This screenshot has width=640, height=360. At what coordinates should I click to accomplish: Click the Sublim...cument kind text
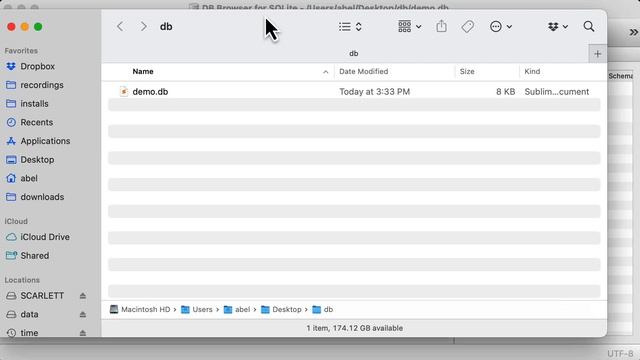[x=556, y=91]
